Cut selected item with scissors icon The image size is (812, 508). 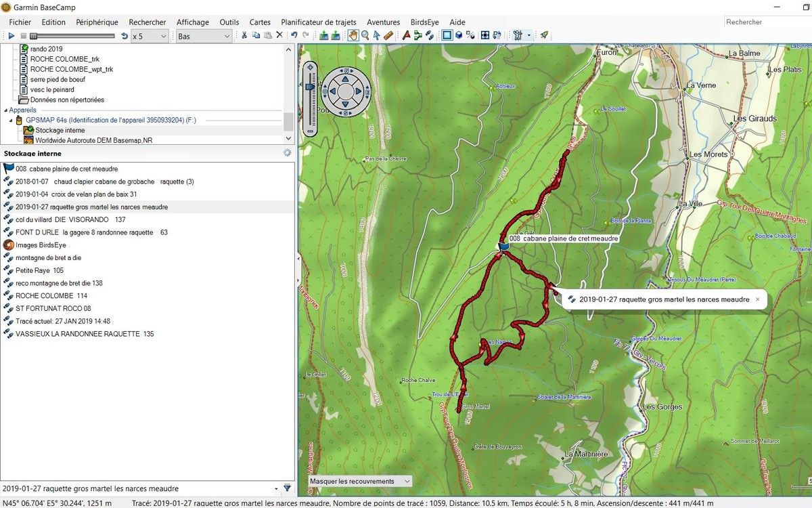(x=244, y=35)
